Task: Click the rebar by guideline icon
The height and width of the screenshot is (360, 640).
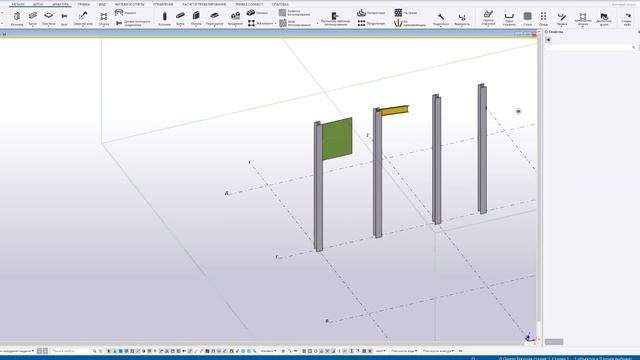Action: (398, 23)
